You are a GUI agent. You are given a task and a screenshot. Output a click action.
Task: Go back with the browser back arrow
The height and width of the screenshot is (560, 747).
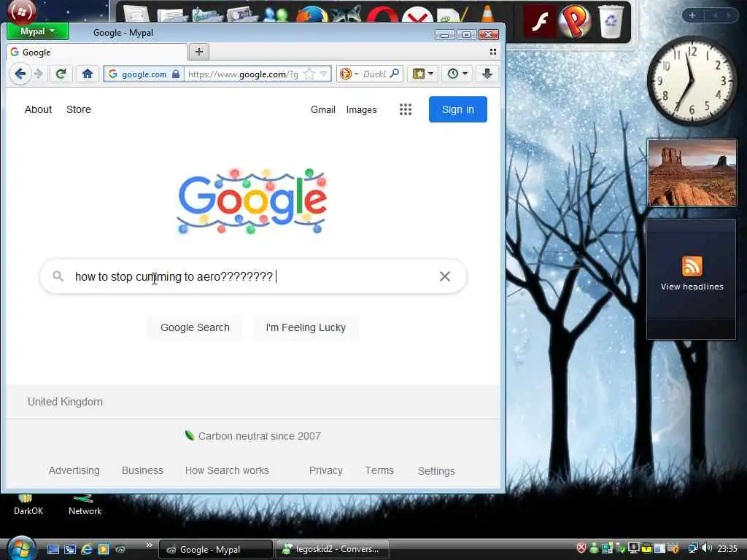[x=20, y=74]
